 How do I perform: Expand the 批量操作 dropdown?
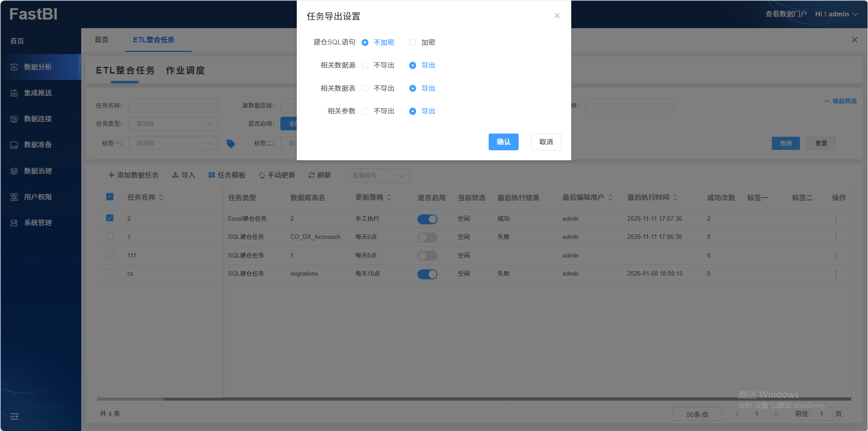pyautogui.click(x=377, y=176)
